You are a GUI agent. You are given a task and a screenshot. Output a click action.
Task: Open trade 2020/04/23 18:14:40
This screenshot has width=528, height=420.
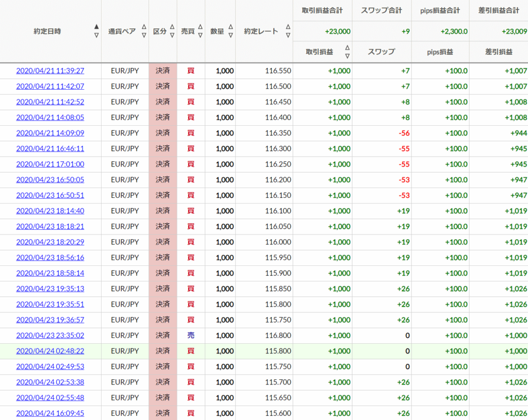coord(50,211)
